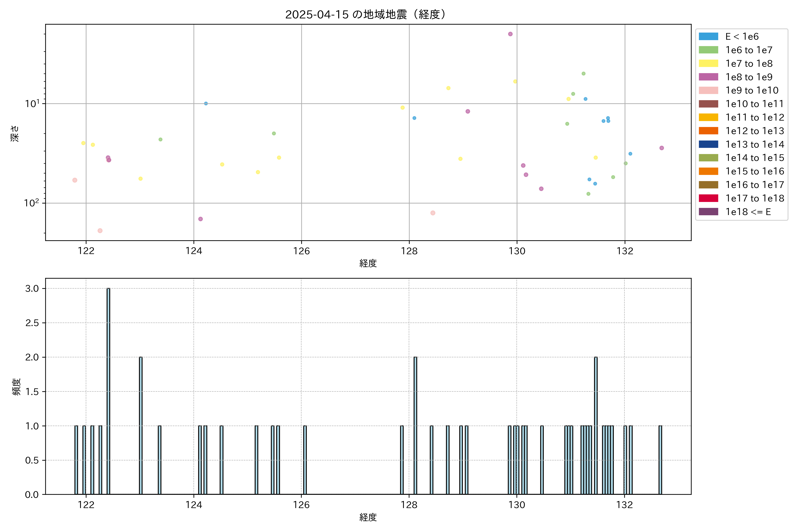Click the yellow '1e7 to 1e8' legend swatch

click(708, 63)
